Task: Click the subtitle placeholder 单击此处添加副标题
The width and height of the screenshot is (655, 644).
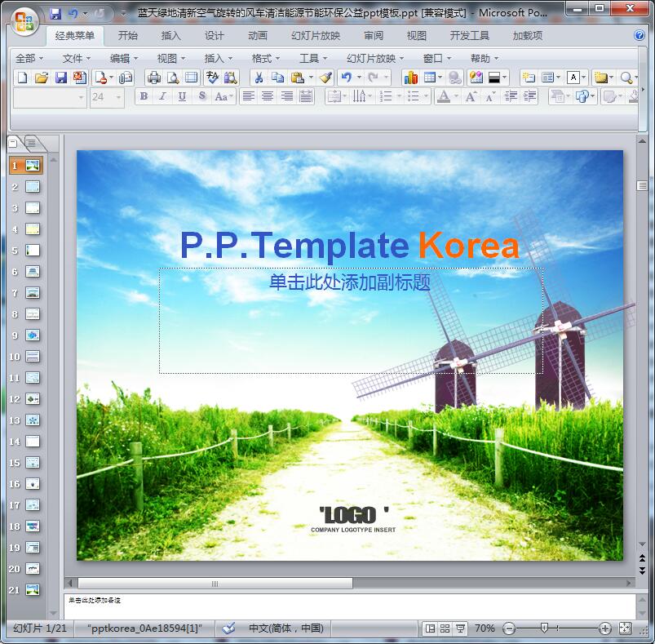Action: pos(350,282)
